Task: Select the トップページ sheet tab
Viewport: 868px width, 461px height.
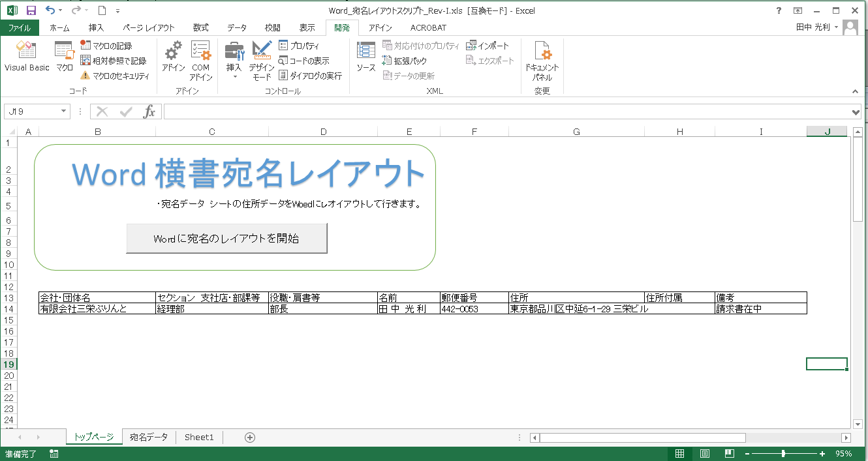Action: pos(94,437)
